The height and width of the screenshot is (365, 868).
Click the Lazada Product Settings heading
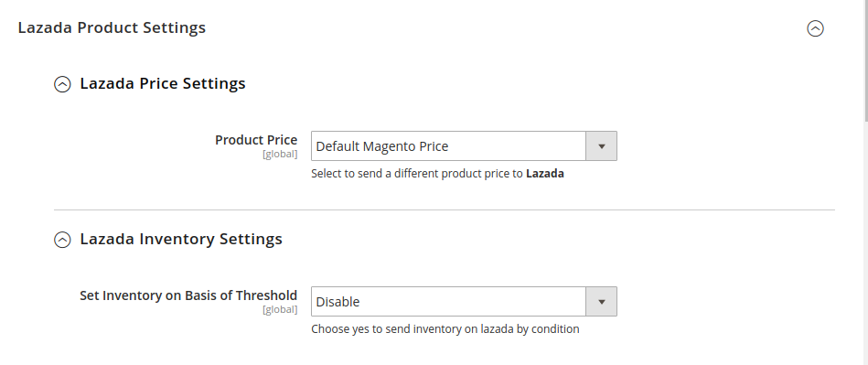click(112, 27)
